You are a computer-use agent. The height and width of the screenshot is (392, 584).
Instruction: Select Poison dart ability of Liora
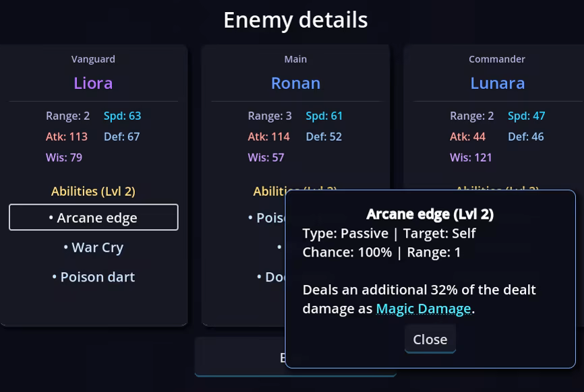pos(94,277)
